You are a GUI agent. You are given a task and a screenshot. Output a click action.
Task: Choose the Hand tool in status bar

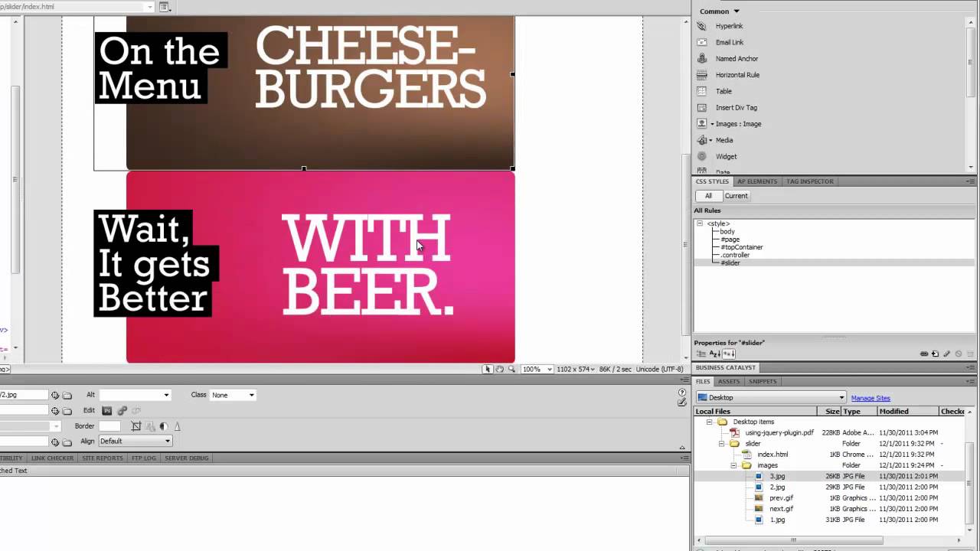point(499,369)
